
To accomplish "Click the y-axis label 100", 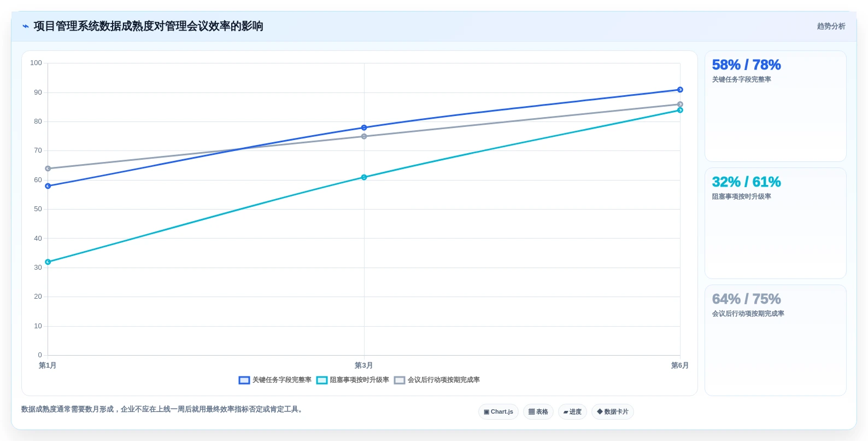I will point(36,63).
